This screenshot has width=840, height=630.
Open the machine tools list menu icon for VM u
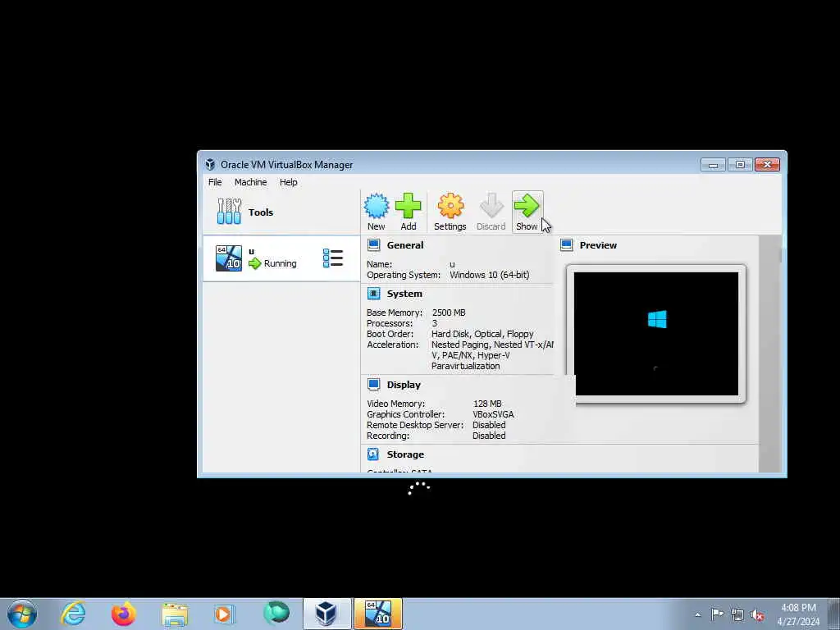pyautogui.click(x=333, y=258)
